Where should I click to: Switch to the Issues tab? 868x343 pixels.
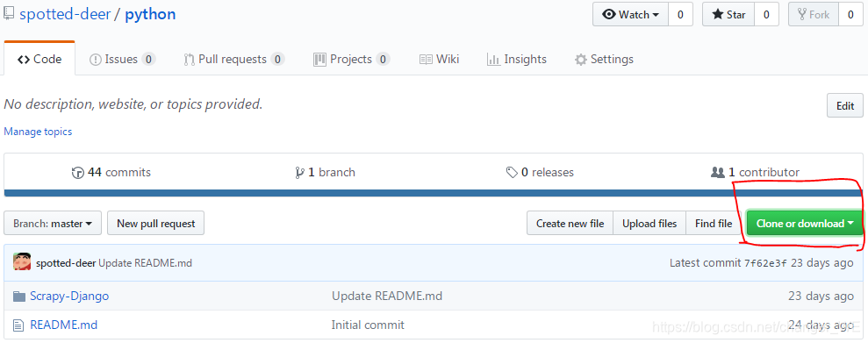[x=122, y=59]
